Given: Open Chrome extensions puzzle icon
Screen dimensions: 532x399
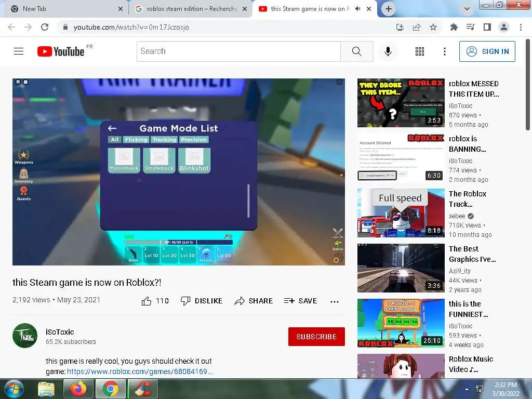Looking at the screenshot, I should coord(454,27).
